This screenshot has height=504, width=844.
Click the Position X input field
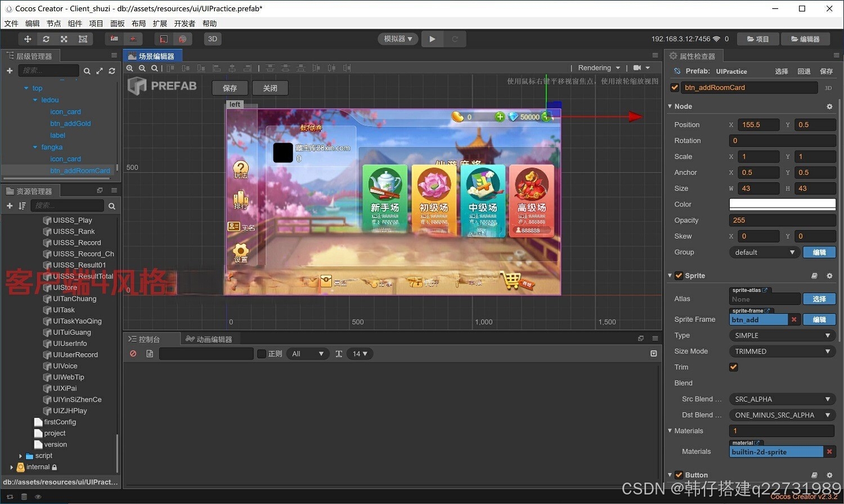point(759,125)
